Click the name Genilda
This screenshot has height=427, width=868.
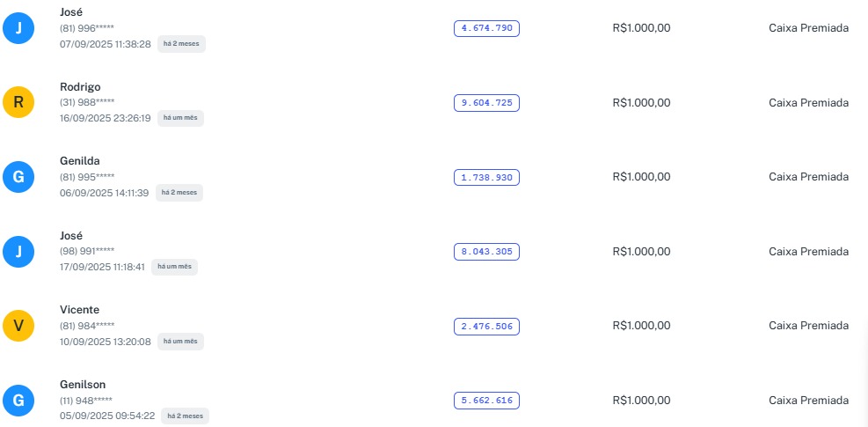click(x=79, y=161)
